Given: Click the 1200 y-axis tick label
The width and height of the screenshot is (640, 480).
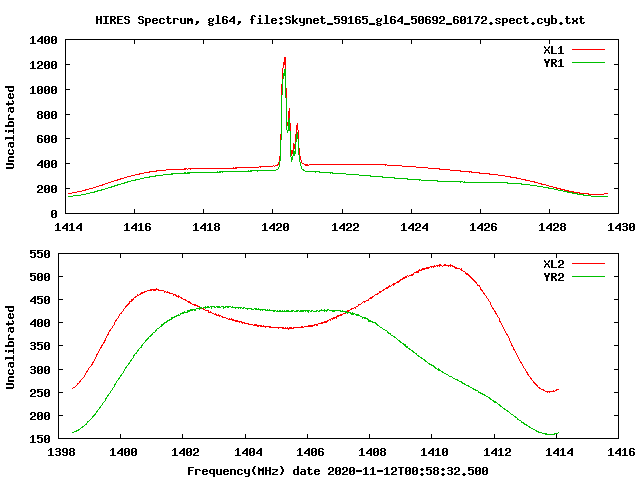Looking at the screenshot, I should (x=43, y=65).
